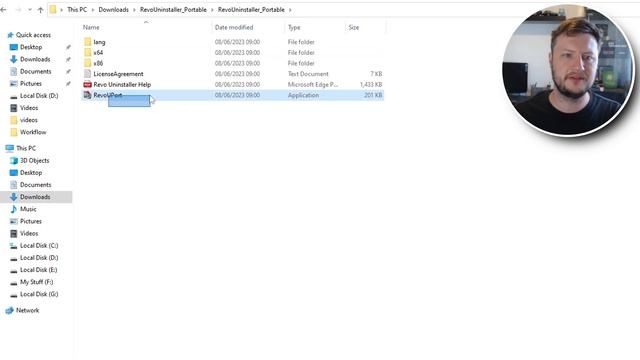Open the x86 folder icon
Viewport: 640px width, 360px height.
click(x=87, y=63)
